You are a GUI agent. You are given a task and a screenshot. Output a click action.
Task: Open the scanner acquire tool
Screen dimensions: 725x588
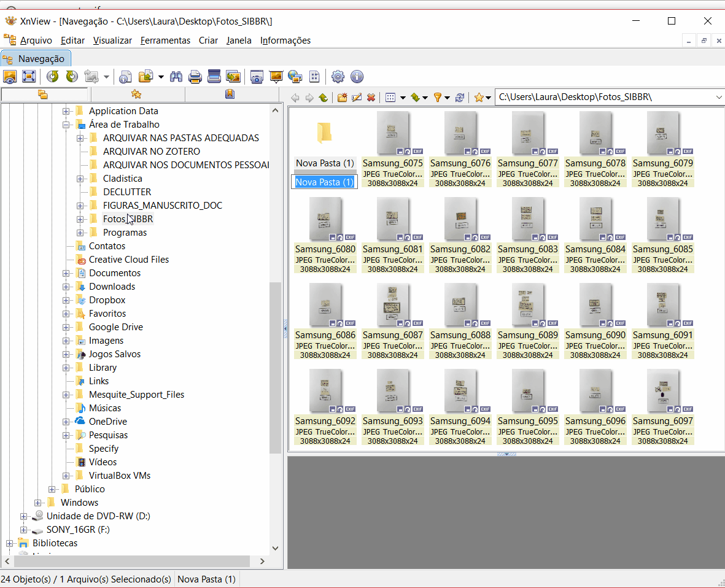214,76
